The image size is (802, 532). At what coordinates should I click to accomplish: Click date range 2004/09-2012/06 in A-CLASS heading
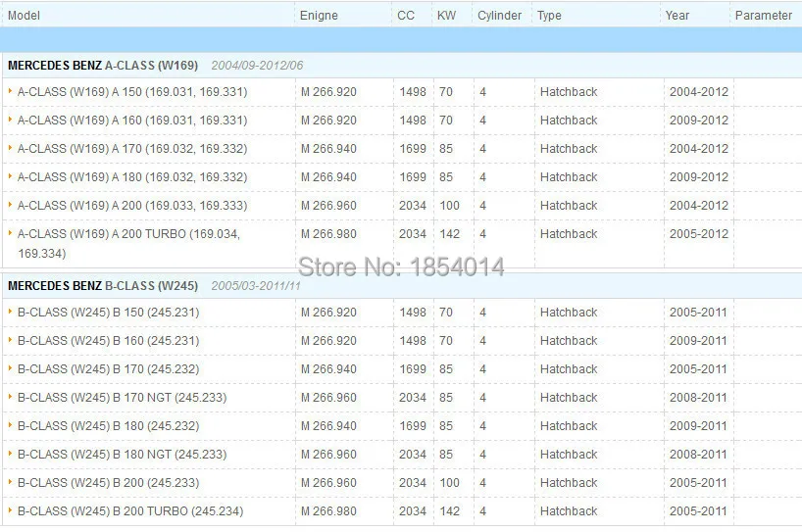coord(257,66)
